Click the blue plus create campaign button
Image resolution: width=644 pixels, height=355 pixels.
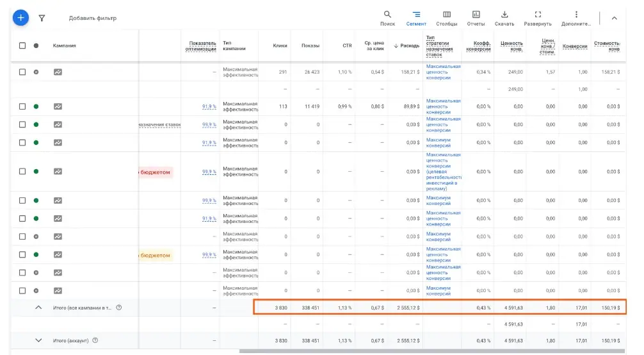pos(21,18)
